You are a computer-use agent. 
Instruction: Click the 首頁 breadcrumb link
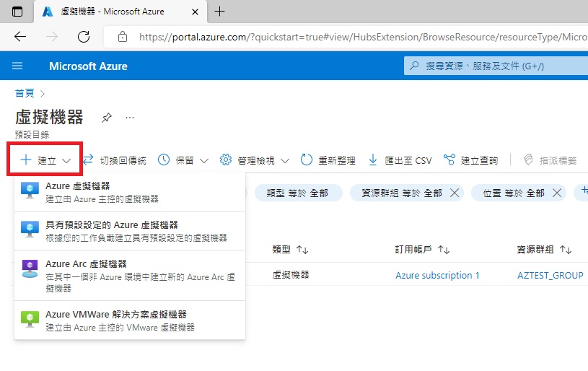[25, 93]
